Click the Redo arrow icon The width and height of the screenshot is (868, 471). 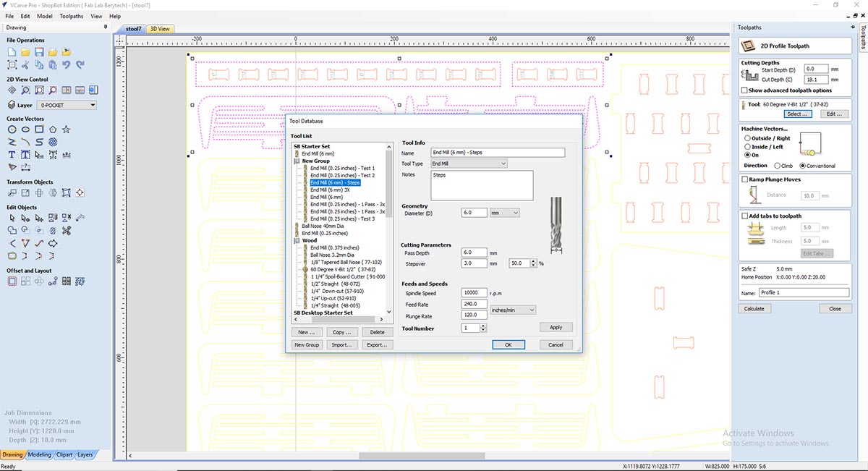coord(80,65)
